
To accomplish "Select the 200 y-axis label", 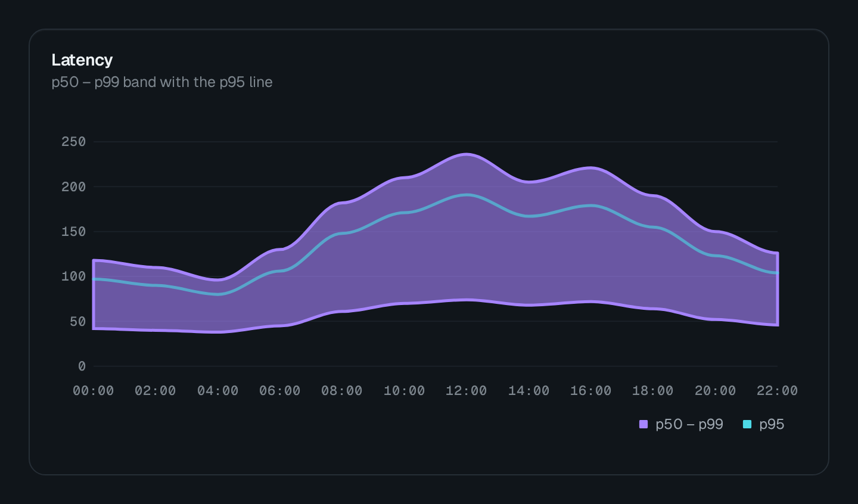I will click(74, 187).
